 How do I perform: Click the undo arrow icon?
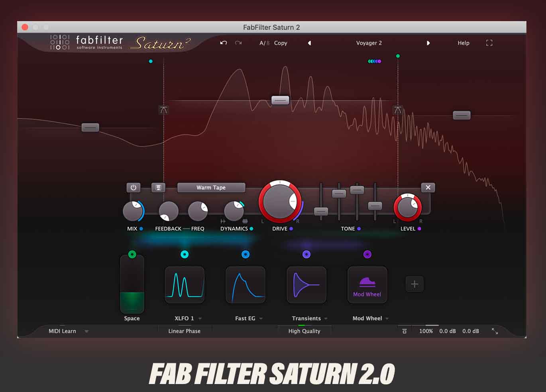(x=224, y=43)
